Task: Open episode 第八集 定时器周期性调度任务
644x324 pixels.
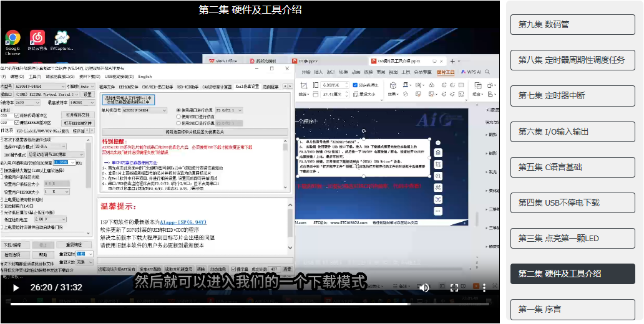Action: point(572,60)
